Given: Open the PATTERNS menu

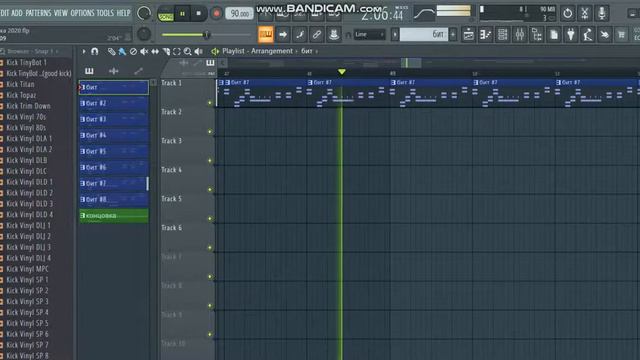Looking at the screenshot, I should click(38, 13).
